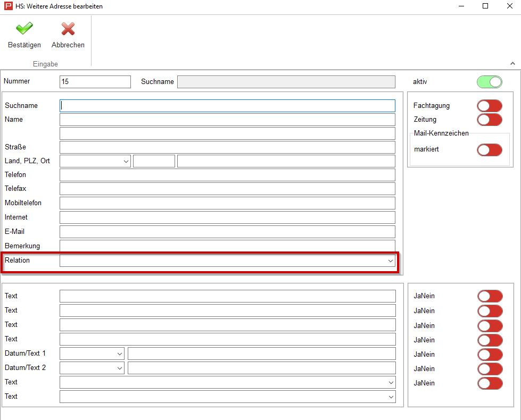Enable the Zeitung toggle

[489, 120]
